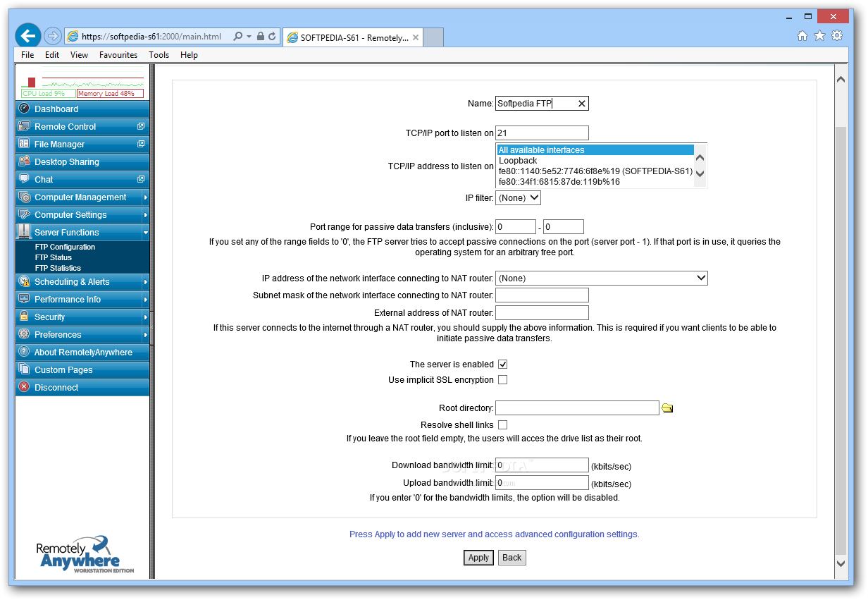Click the External address of NAT router field

tap(542, 313)
